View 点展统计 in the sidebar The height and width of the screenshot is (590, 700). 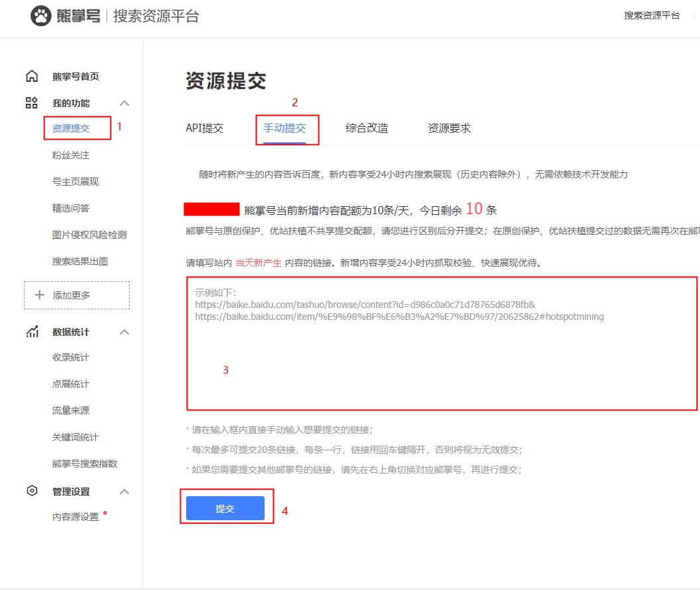coord(70,384)
